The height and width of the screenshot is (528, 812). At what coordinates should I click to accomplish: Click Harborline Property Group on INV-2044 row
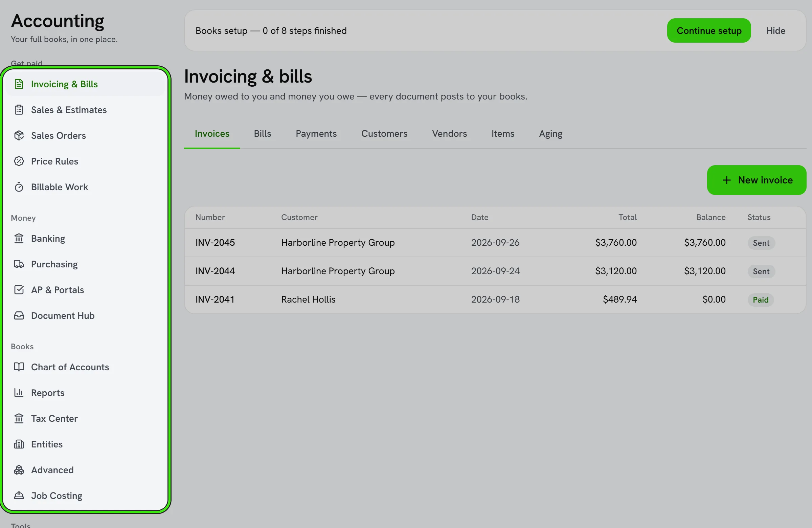338,271
